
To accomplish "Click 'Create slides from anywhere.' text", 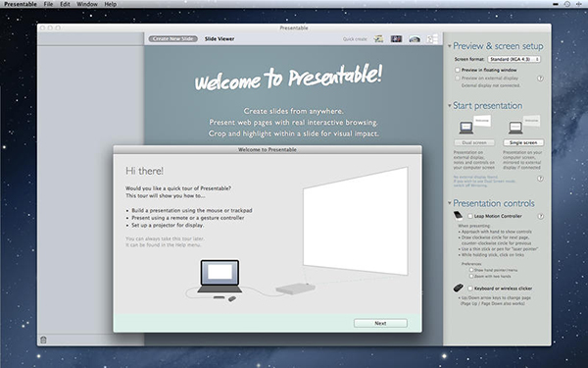I will point(294,111).
